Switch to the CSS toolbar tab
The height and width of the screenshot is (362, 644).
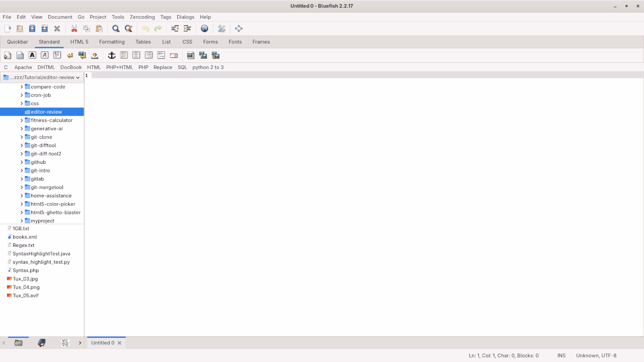[187, 42]
